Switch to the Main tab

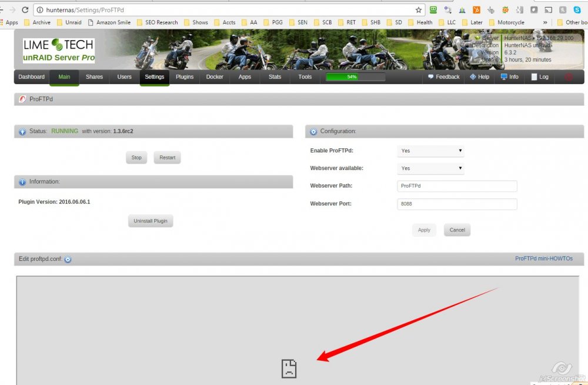pos(64,77)
